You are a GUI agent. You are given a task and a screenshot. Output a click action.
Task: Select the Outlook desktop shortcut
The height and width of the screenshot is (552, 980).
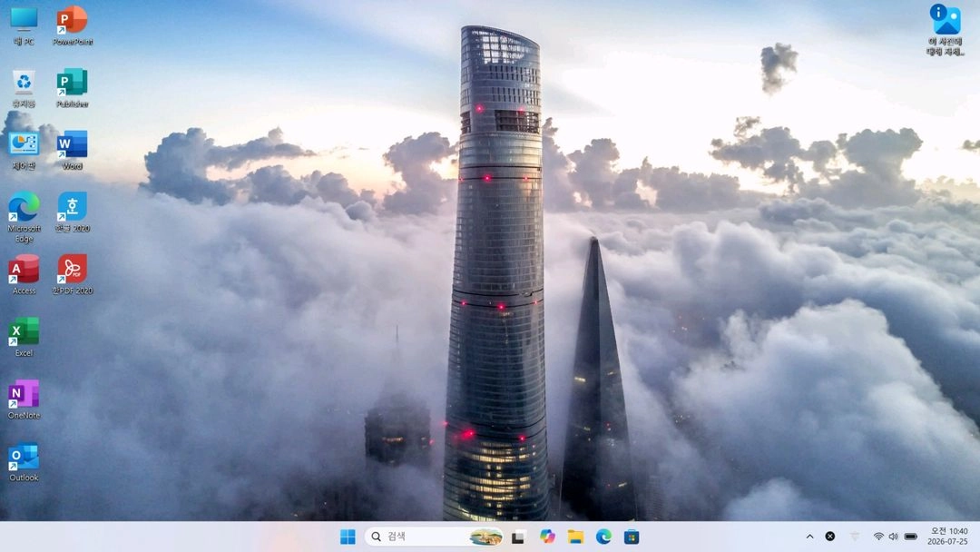(x=24, y=462)
